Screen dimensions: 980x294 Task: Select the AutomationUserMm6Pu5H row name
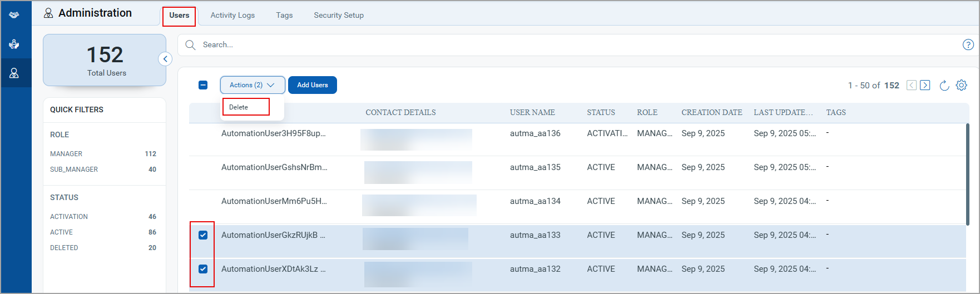[274, 201]
